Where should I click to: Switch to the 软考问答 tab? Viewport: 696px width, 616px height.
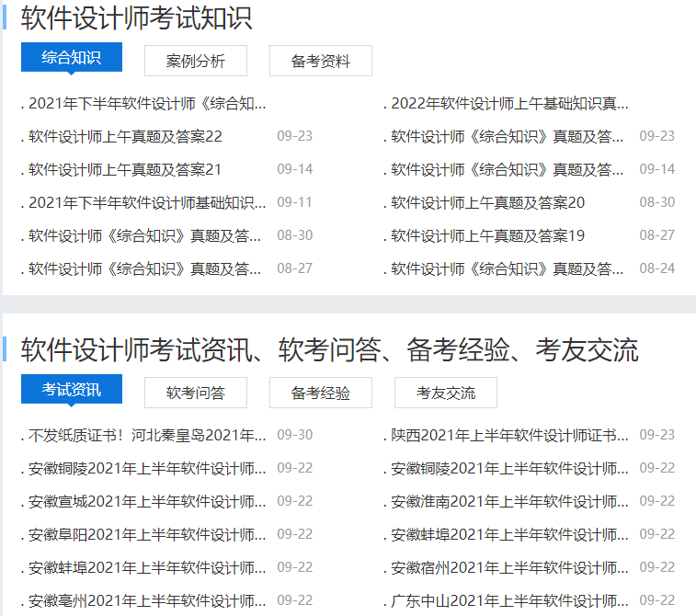196,394
